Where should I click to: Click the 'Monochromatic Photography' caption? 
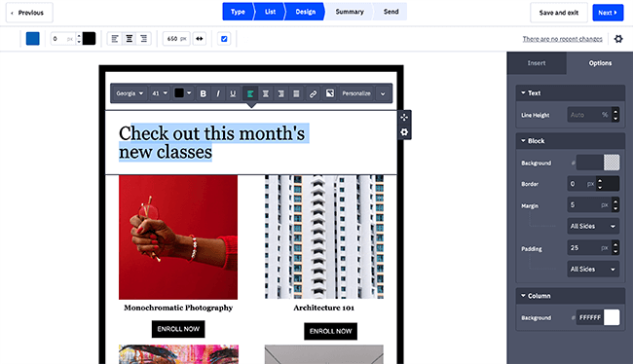tap(178, 308)
